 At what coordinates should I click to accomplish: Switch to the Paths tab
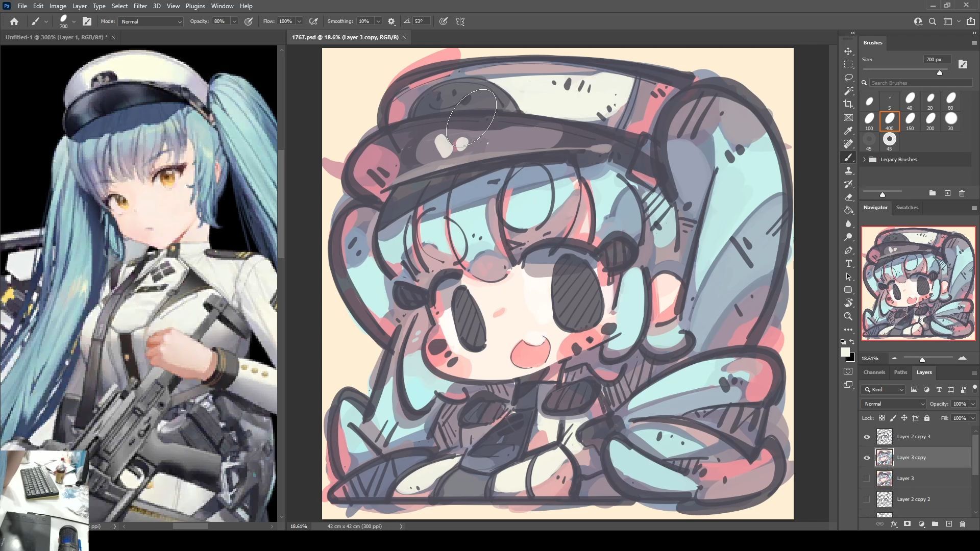(900, 372)
